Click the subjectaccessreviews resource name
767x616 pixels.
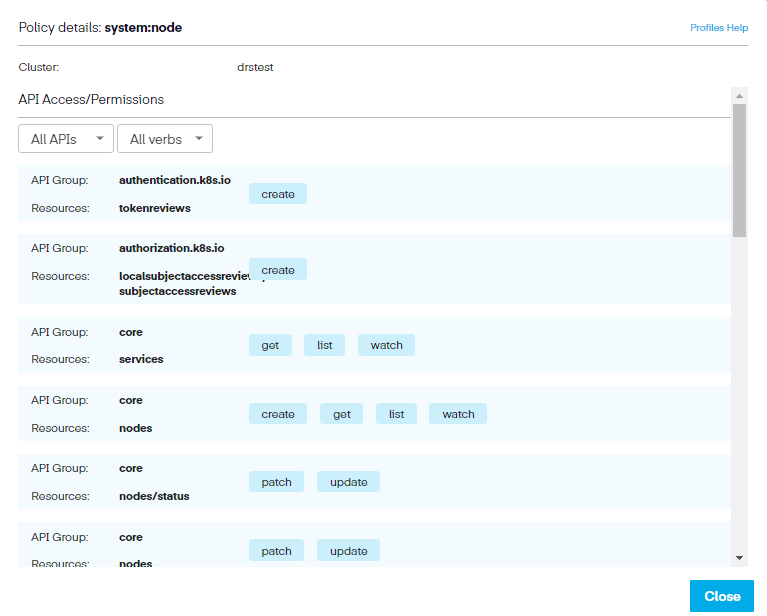click(x=177, y=291)
